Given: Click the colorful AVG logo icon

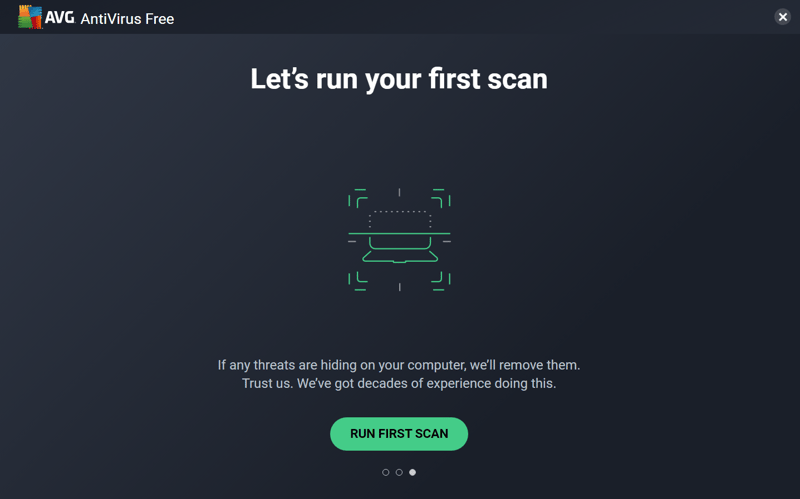Looking at the screenshot, I should point(30,17).
